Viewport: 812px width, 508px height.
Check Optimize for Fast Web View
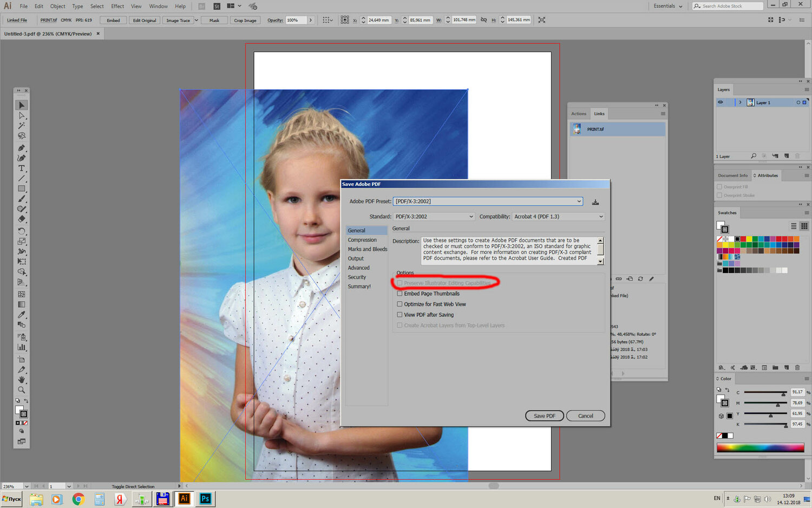(400, 304)
